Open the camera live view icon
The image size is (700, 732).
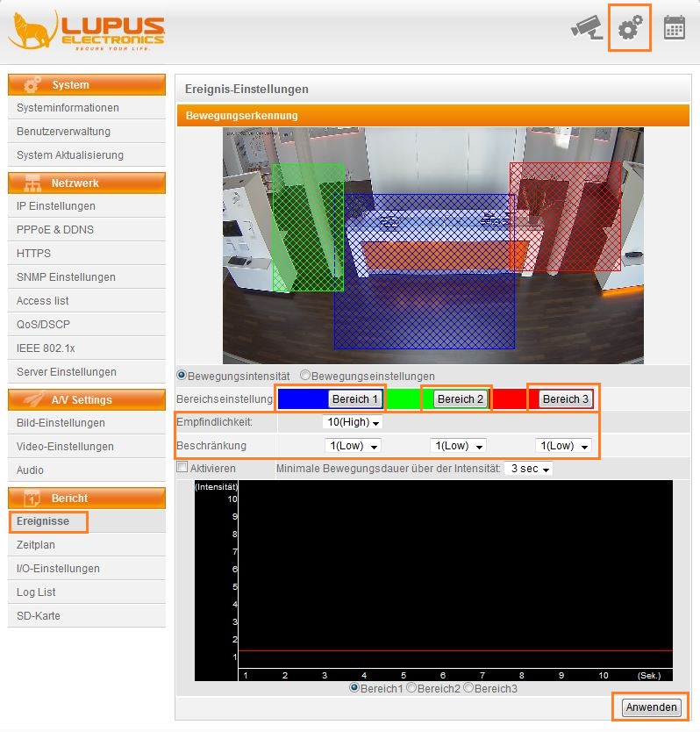585,28
